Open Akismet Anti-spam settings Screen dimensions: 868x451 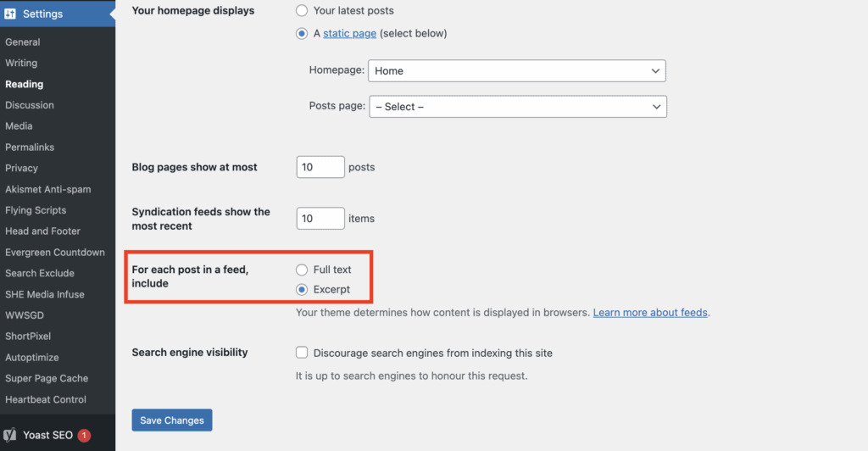click(48, 189)
